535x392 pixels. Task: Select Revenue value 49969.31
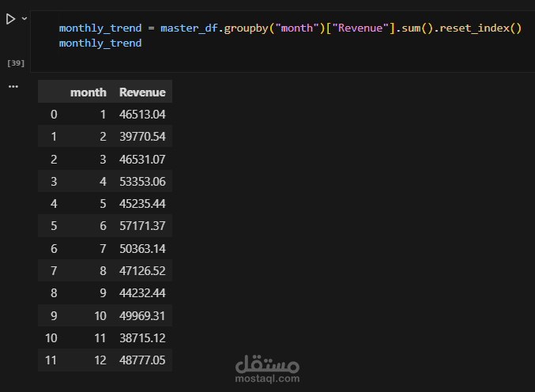(x=142, y=315)
